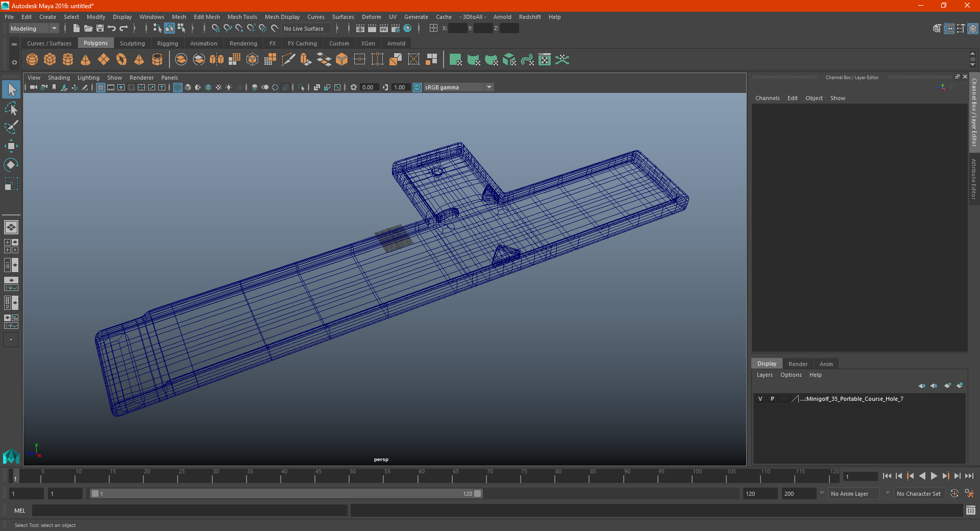
Task: Open the shelf tab selector menu icon
Action: (14, 44)
